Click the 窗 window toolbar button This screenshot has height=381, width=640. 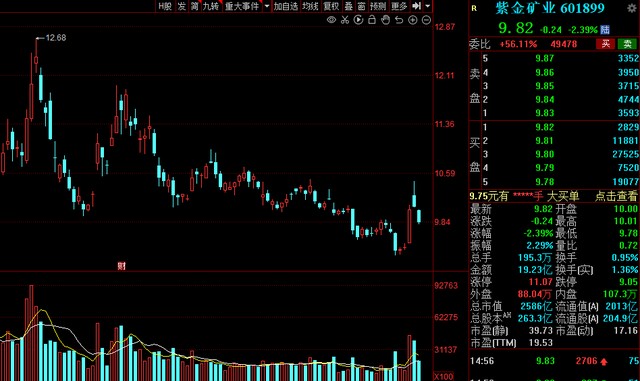[x=361, y=6]
